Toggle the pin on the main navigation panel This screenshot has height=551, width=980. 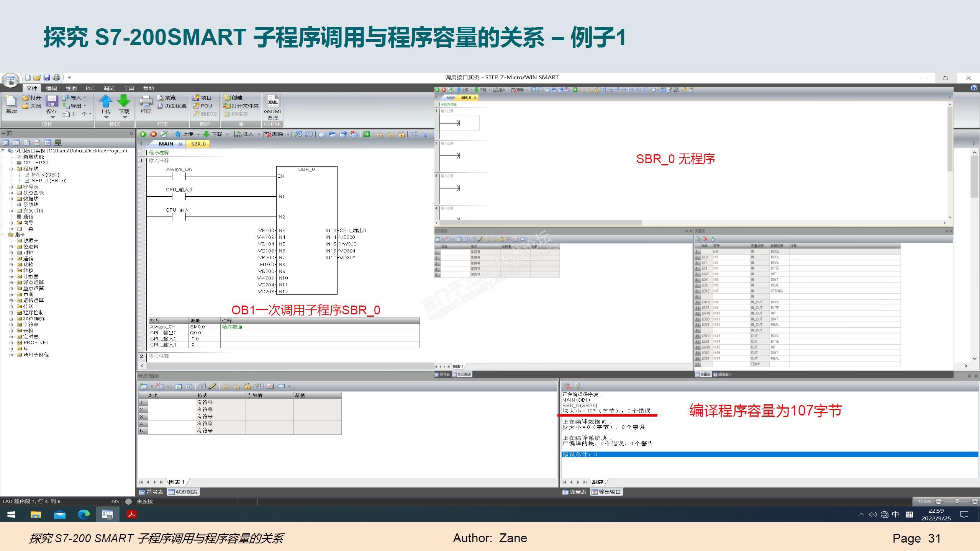click(x=131, y=133)
